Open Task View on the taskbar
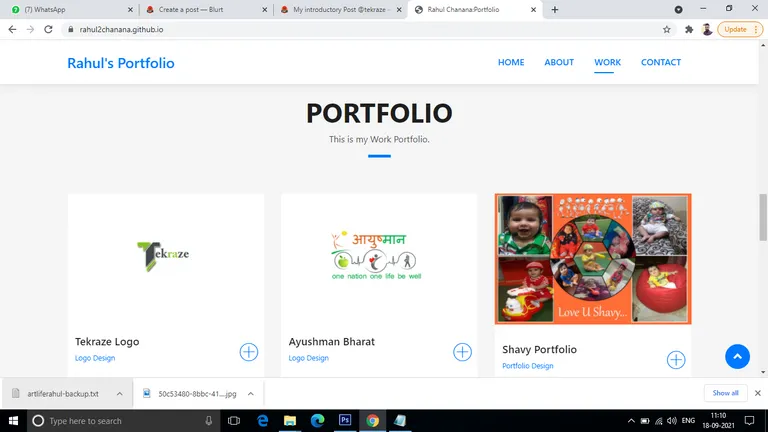This screenshot has width=768, height=432. click(x=234, y=421)
